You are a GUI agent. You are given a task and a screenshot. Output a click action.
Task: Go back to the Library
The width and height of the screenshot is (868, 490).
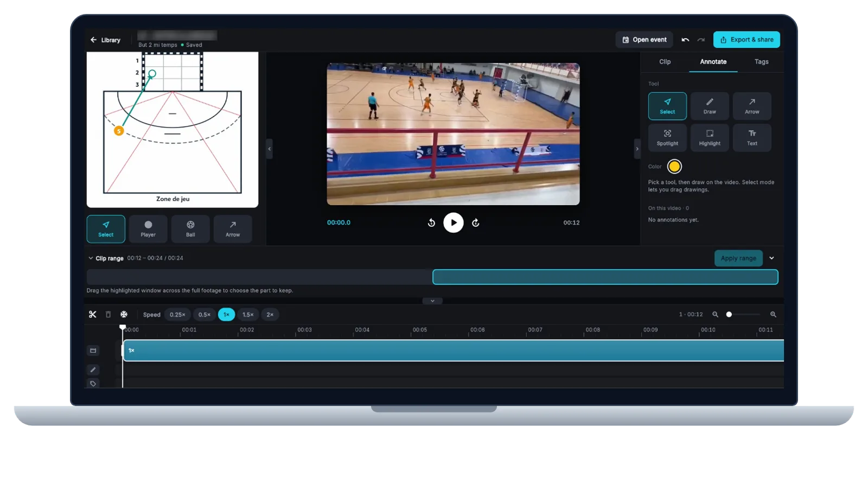105,40
